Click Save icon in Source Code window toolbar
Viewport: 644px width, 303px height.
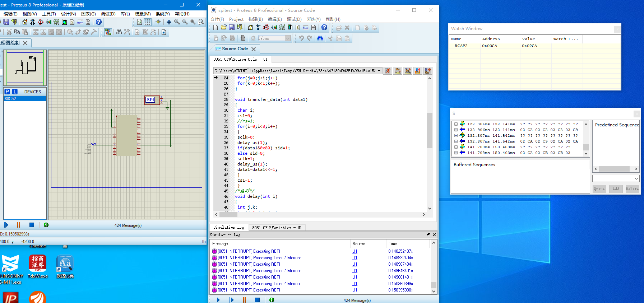231,28
